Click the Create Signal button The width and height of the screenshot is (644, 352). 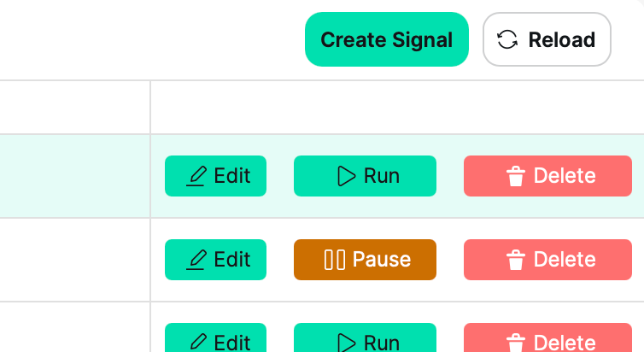point(386,39)
